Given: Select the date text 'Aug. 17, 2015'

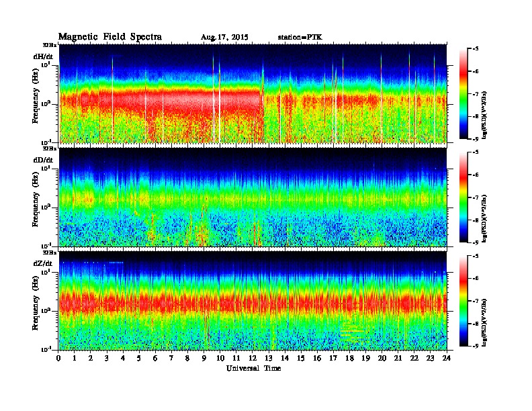Looking at the screenshot, I should click(224, 38).
